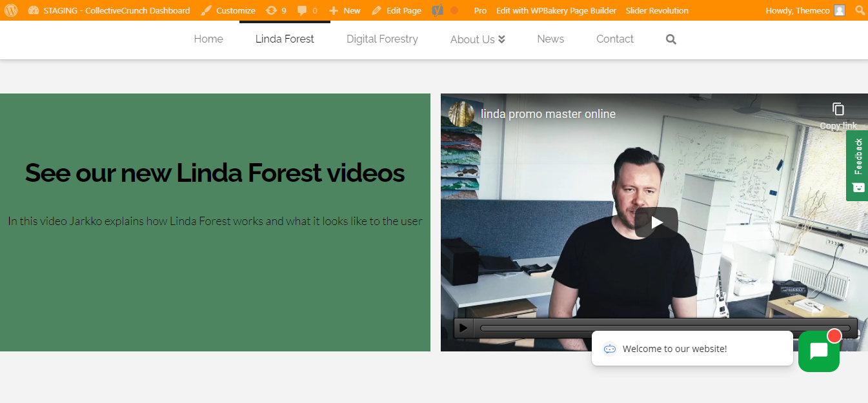Click the video channel avatar thumbnail

pos(461,113)
